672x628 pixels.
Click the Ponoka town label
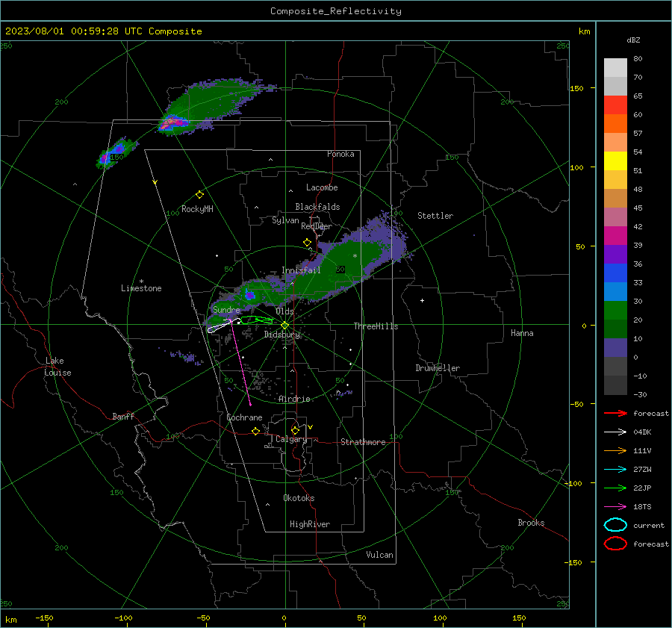coord(340,154)
